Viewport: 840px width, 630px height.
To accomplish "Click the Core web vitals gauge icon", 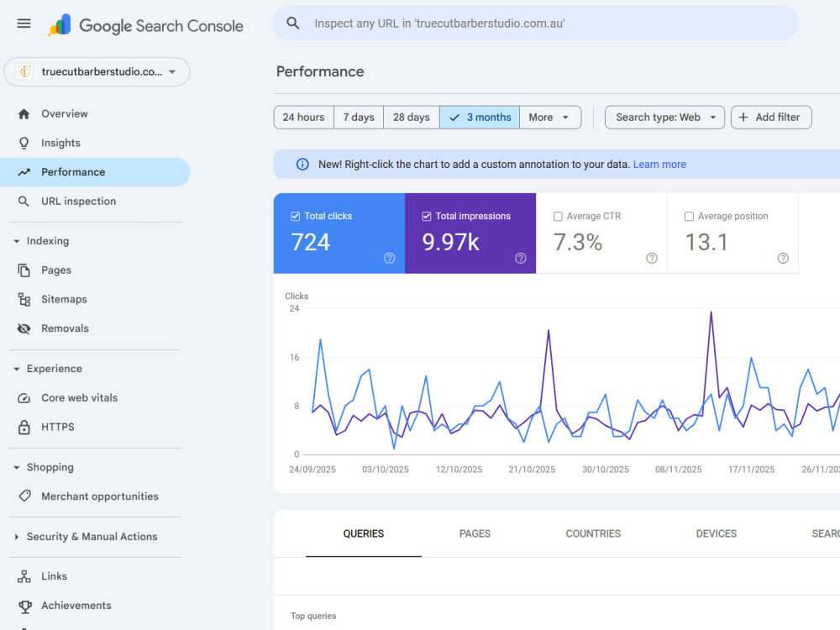I will pyautogui.click(x=24, y=398).
